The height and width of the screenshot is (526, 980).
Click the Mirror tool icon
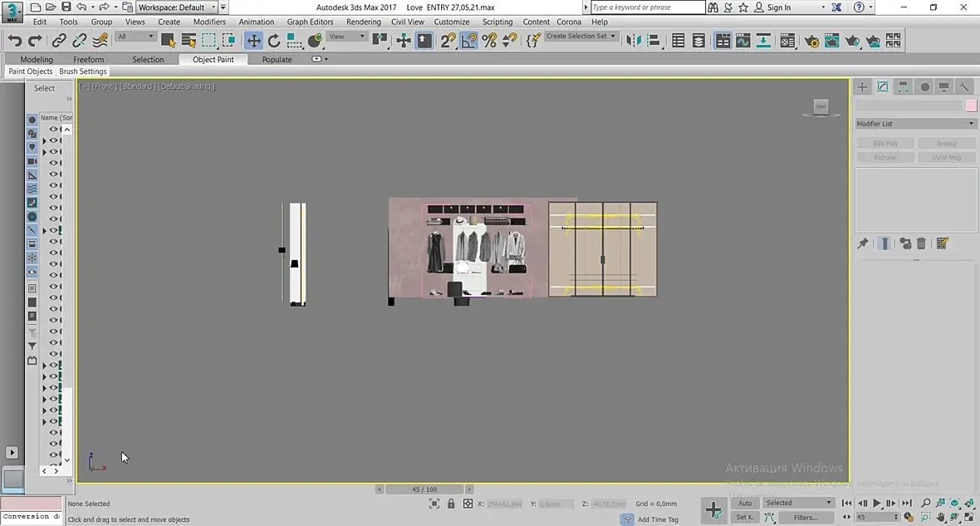click(x=634, y=41)
